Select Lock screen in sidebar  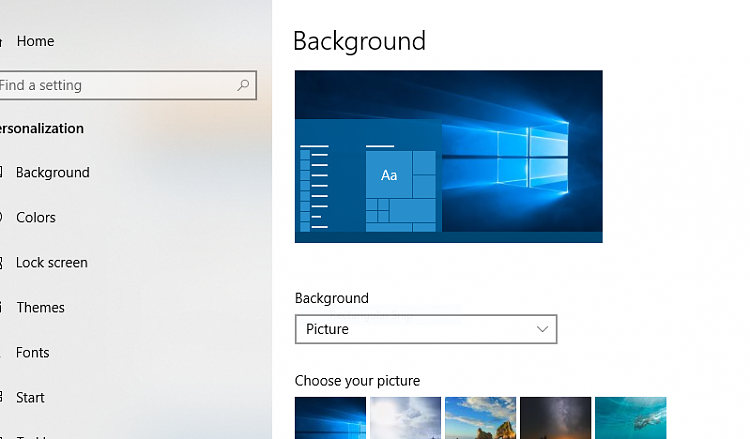coord(51,262)
